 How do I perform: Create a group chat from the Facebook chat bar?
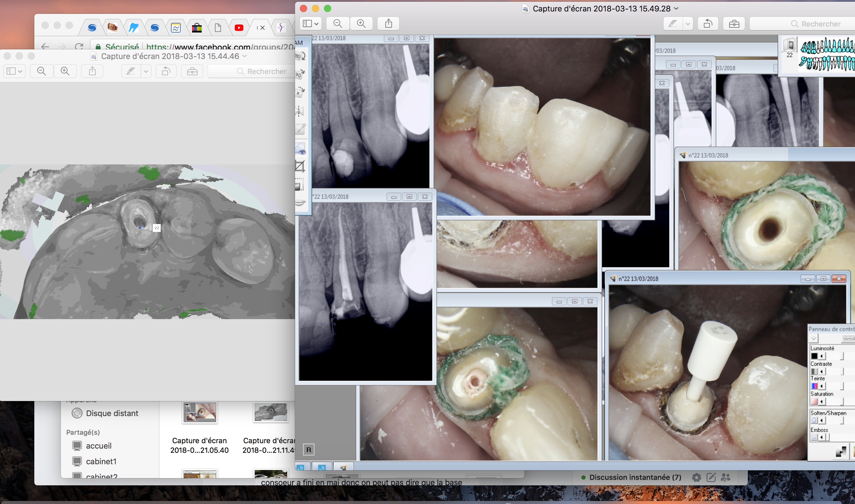[x=726, y=478]
